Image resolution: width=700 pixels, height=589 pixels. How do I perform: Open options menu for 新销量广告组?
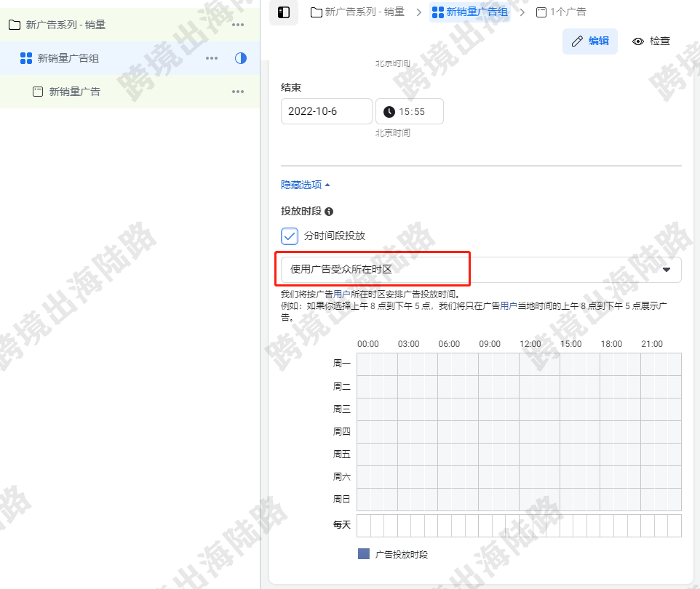point(212,58)
